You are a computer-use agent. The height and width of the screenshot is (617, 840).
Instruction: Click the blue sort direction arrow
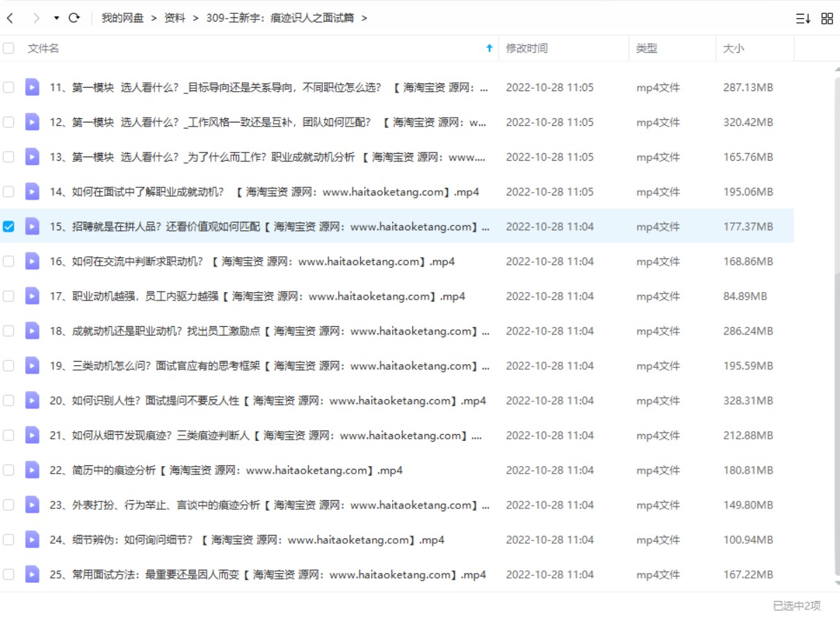tap(489, 48)
